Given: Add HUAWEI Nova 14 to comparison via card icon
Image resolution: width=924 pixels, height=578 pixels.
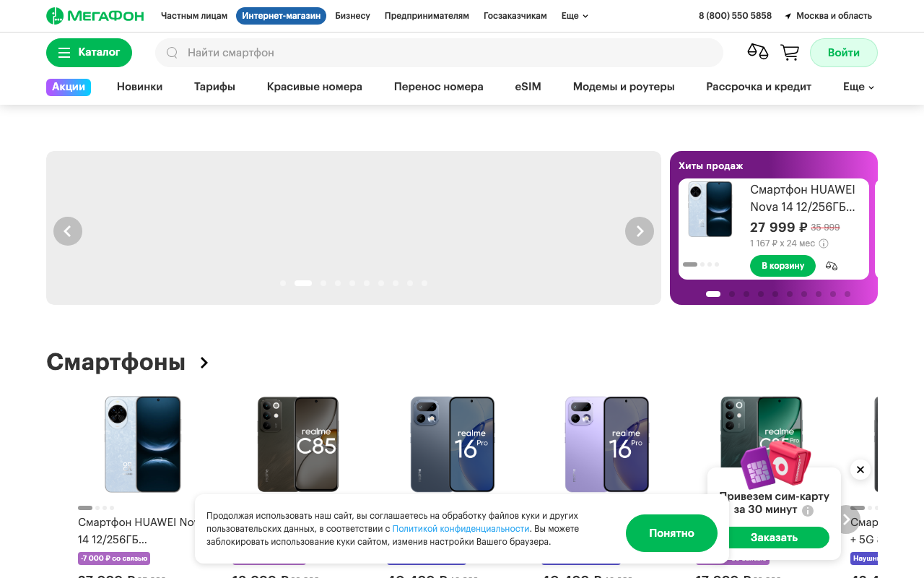Looking at the screenshot, I should [x=832, y=266].
